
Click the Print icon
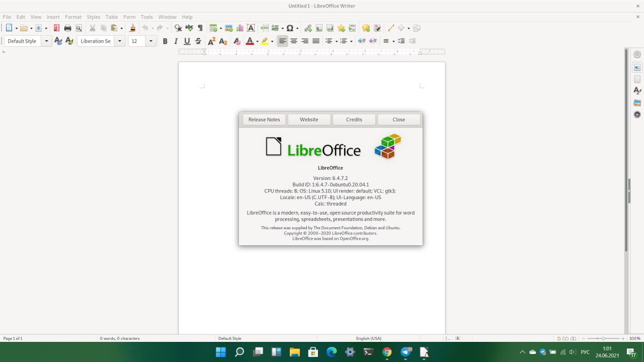pos(67,28)
